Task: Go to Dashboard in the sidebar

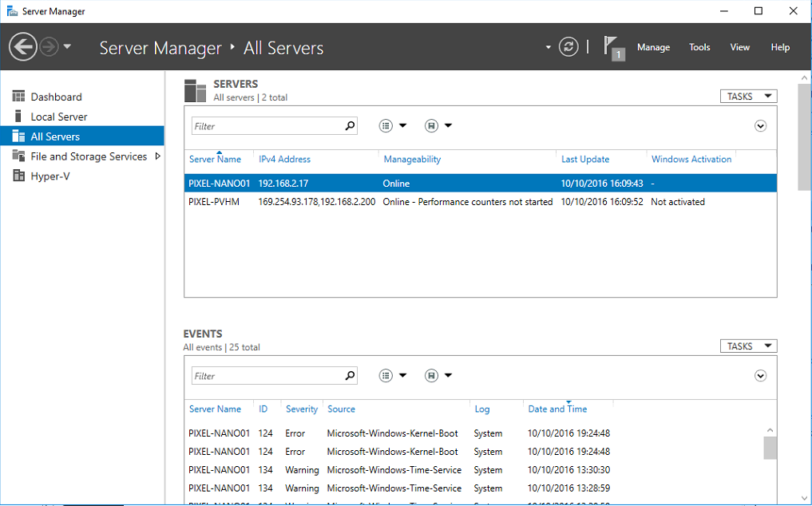Action: point(56,97)
